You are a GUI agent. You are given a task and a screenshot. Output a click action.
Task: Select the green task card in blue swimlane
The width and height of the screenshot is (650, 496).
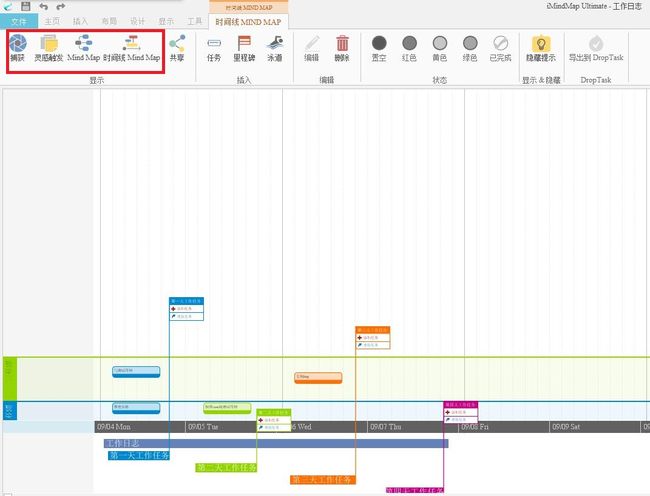[227, 408]
